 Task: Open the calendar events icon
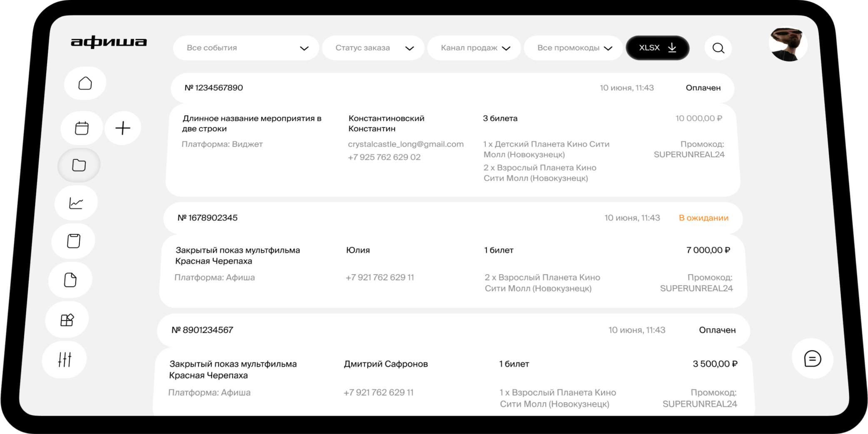tap(82, 128)
